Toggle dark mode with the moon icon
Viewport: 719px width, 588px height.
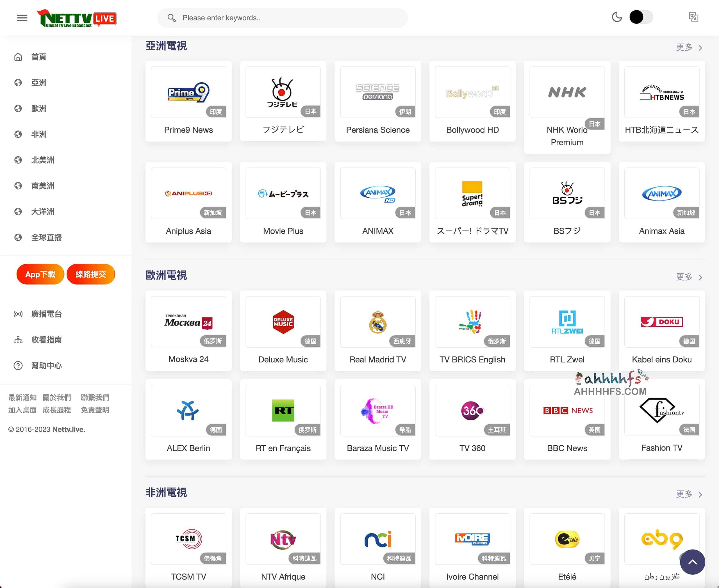[x=617, y=17]
